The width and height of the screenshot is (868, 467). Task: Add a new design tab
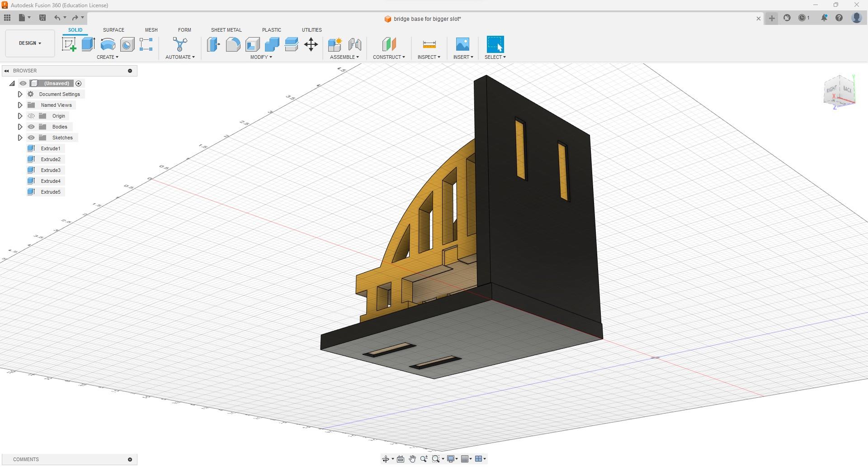[772, 18]
